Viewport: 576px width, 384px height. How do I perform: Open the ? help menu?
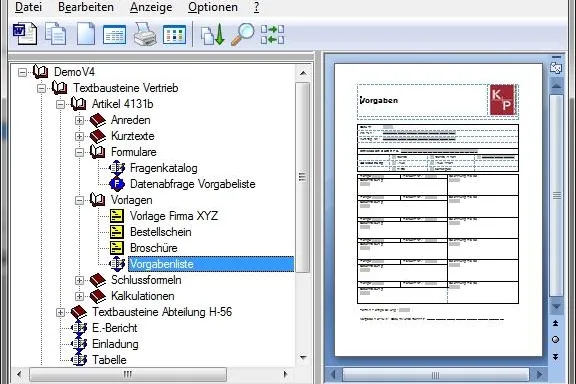pos(256,7)
